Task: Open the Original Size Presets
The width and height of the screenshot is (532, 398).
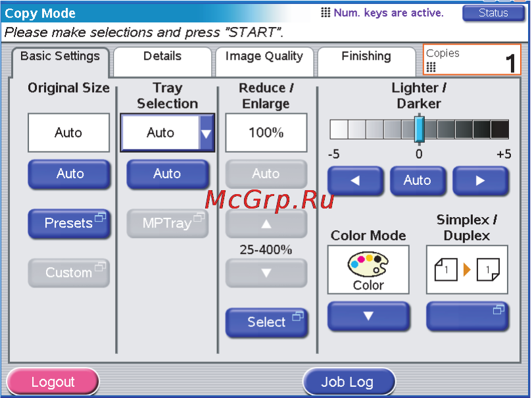Action: pyautogui.click(x=70, y=223)
